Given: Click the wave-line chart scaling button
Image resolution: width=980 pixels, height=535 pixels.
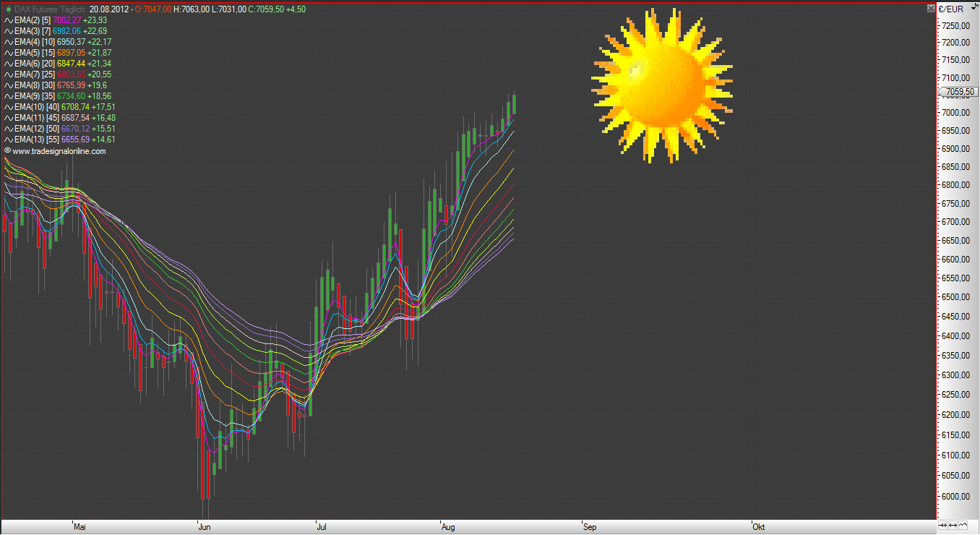Looking at the screenshot, I should pos(963,525).
